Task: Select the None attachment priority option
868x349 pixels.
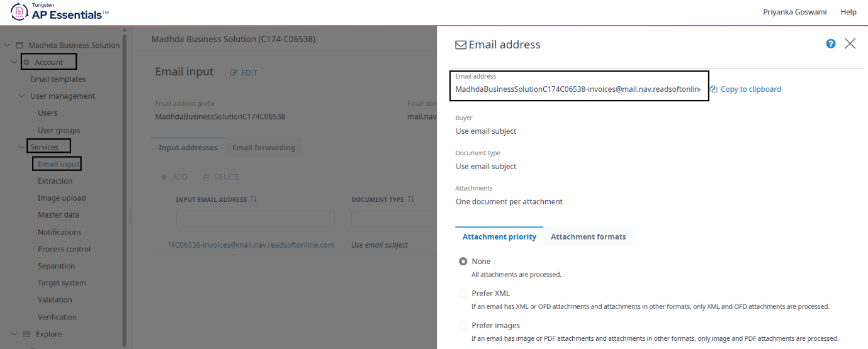Action: (x=463, y=262)
